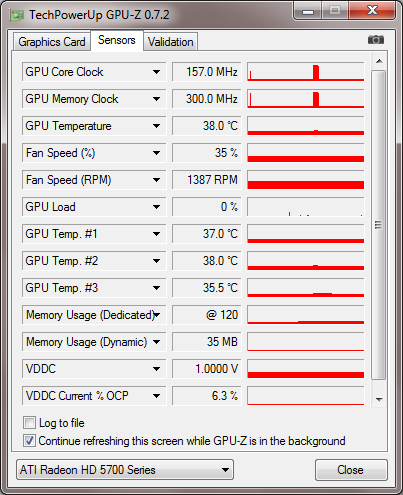Click the scrollbar down arrow
Viewport: 403px width, 495px height.
click(x=379, y=399)
